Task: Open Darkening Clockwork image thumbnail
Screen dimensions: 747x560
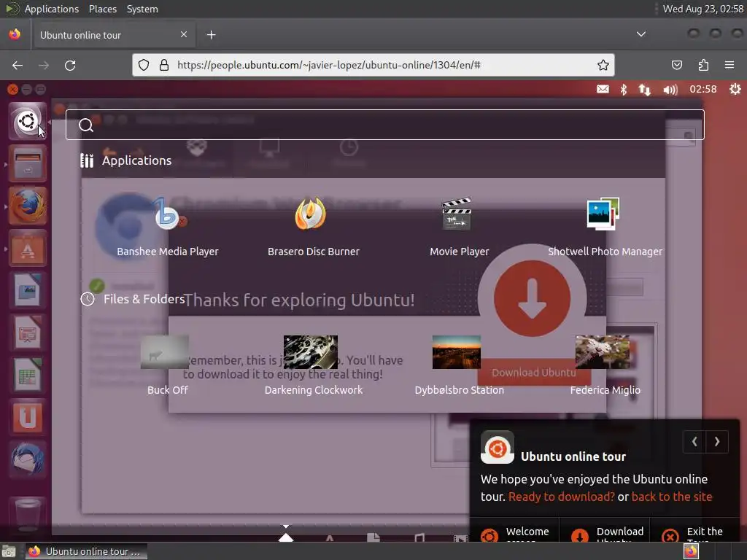Action: (x=311, y=352)
